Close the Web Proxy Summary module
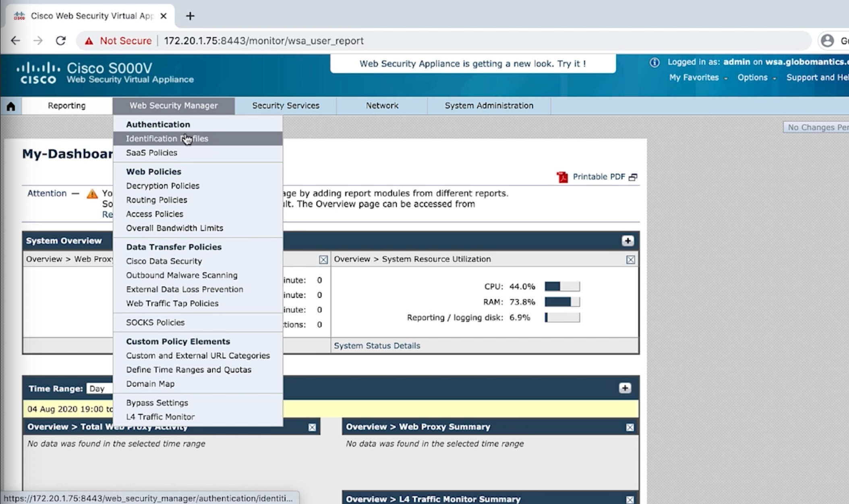This screenshot has height=504, width=849. pyautogui.click(x=630, y=427)
